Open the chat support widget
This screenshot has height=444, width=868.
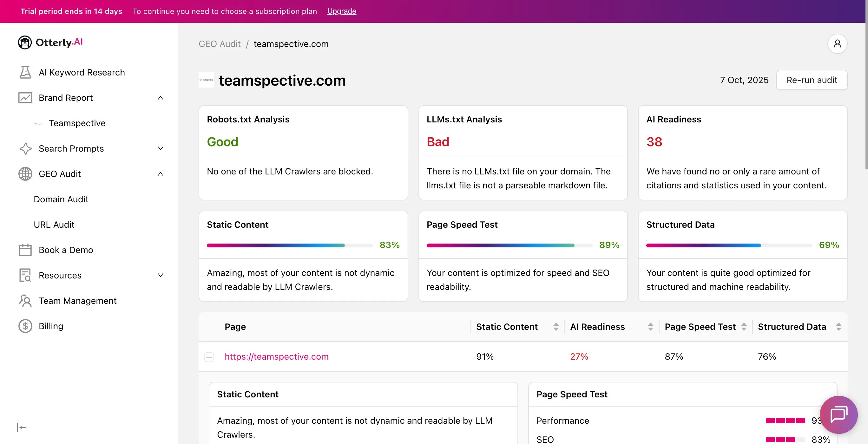838,415
